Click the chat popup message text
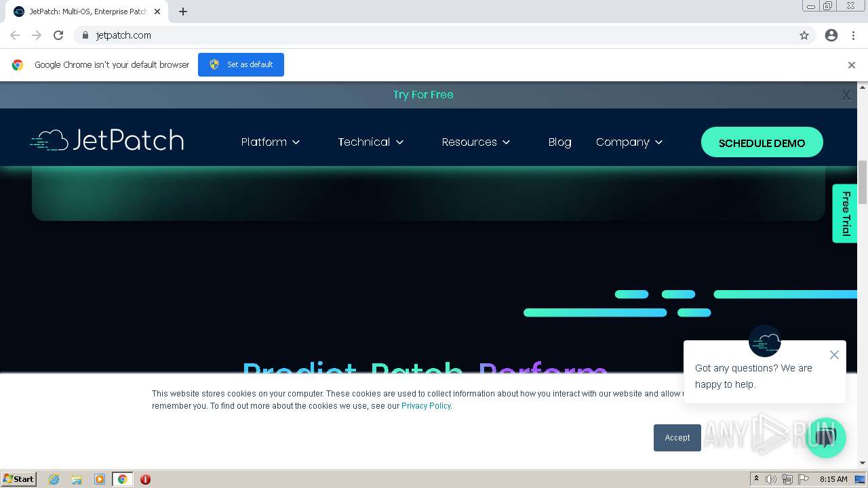This screenshot has height=488, width=868. 753,376
